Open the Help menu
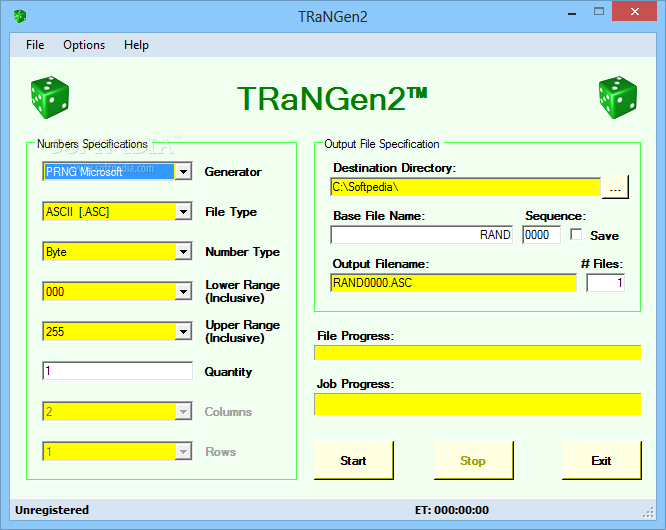This screenshot has height=530, width=666. (136, 45)
